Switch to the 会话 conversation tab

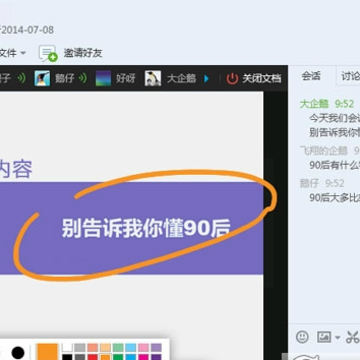point(311,76)
